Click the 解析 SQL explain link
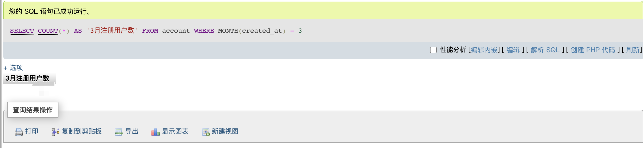The width and height of the screenshot is (644, 148). click(545, 50)
